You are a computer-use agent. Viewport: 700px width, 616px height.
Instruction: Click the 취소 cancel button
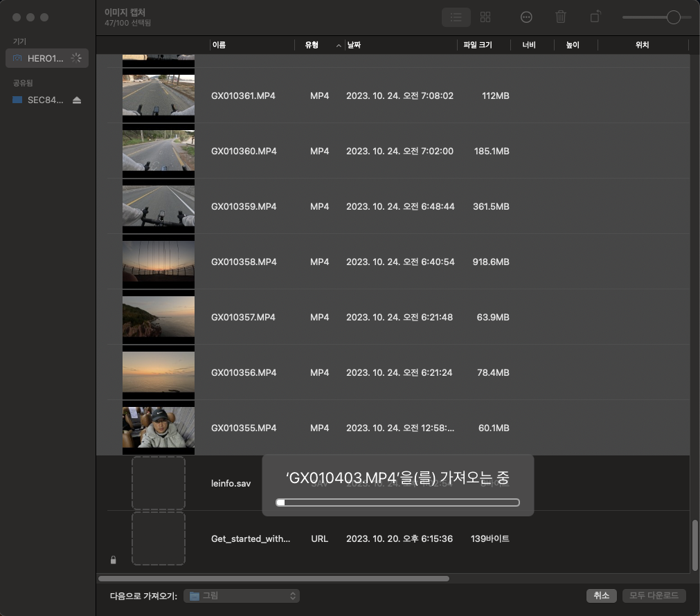[602, 595]
